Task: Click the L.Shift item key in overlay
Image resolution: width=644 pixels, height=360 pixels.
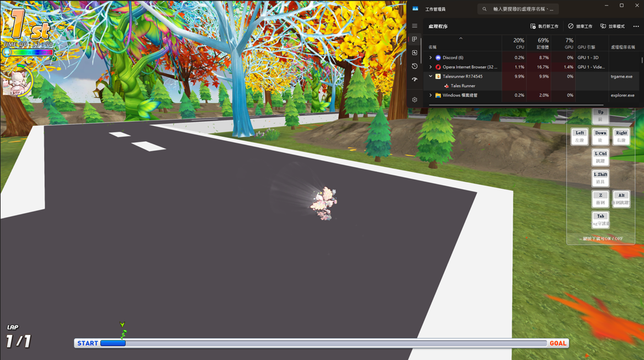Action: [x=600, y=178]
